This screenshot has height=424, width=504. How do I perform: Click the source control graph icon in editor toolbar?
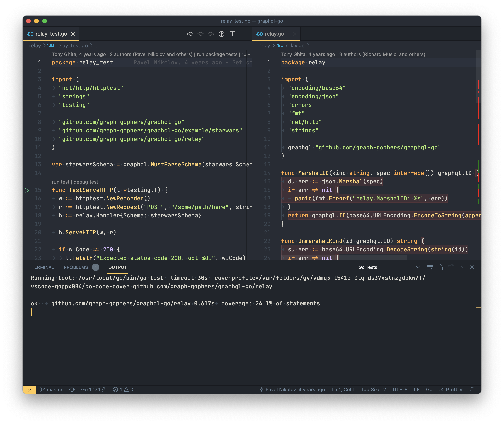pos(221,34)
